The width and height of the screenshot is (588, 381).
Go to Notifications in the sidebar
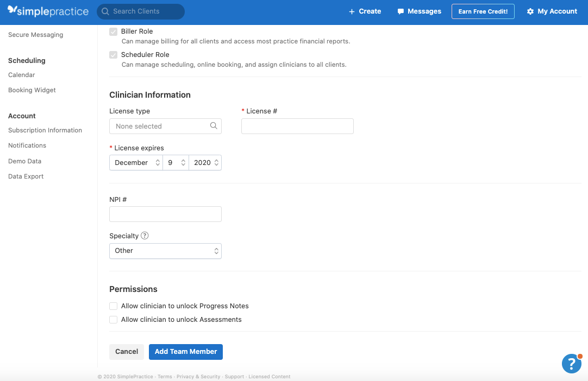(x=27, y=145)
